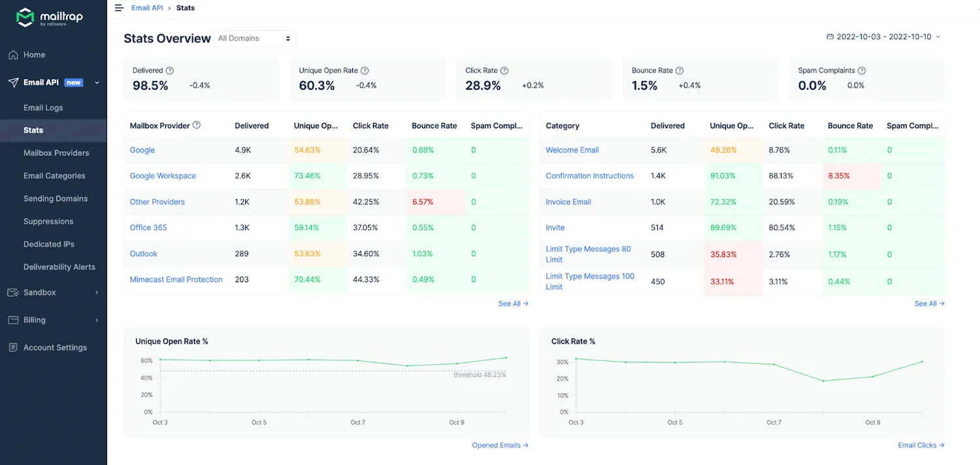The height and width of the screenshot is (465, 980).
Task: Click the new badge beside Email API
Action: (x=74, y=82)
